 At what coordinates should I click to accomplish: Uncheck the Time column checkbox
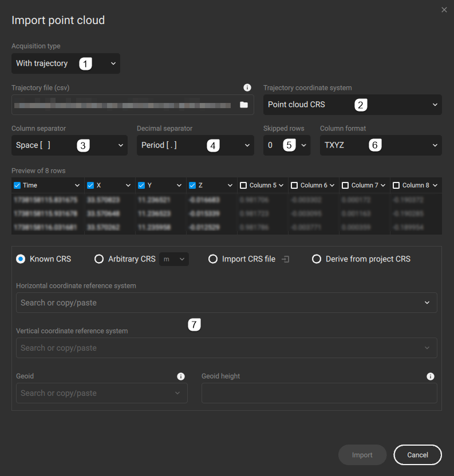[17, 185]
